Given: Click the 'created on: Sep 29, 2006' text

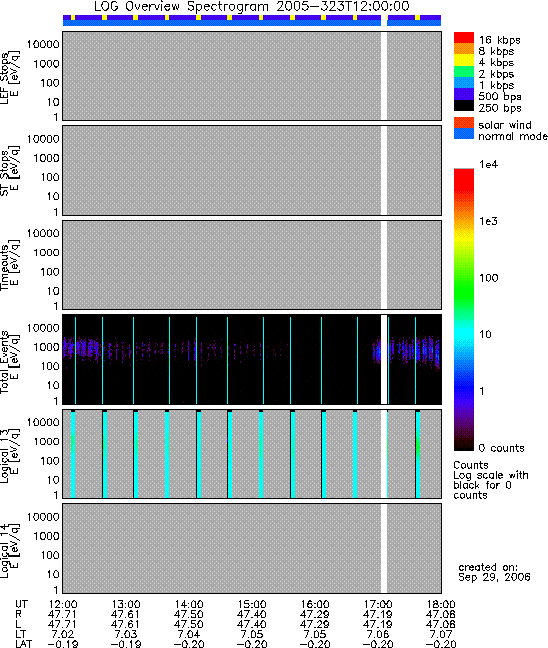Looking at the screenshot, I should pos(494,572).
